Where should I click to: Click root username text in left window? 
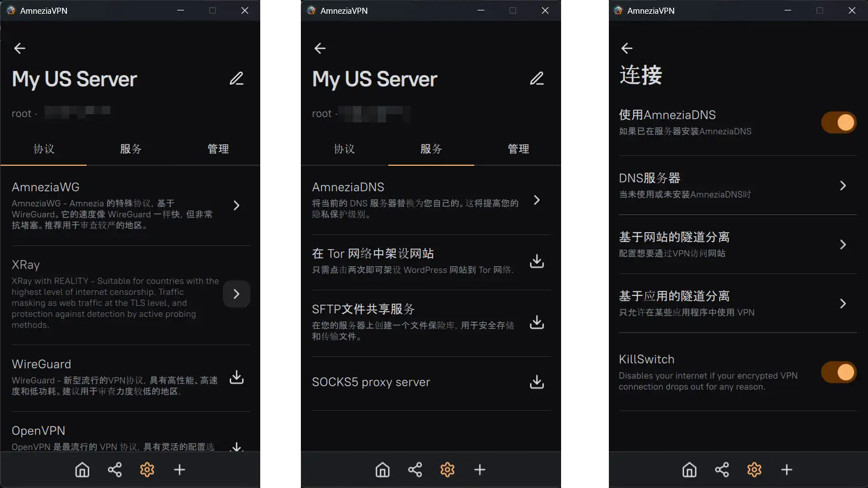coord(22,114)
